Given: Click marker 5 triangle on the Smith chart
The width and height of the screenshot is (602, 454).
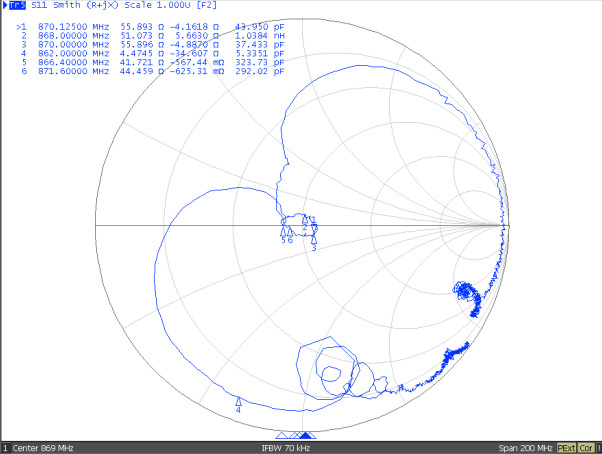Looking at the screenshot, I should [283, 231].
